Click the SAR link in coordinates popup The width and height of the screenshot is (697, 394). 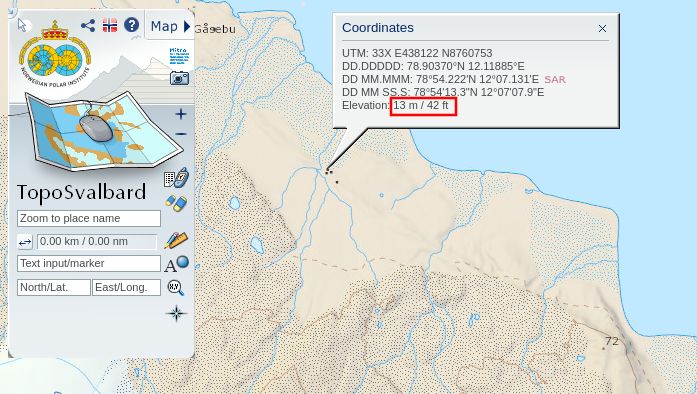(x=555, y=80)
